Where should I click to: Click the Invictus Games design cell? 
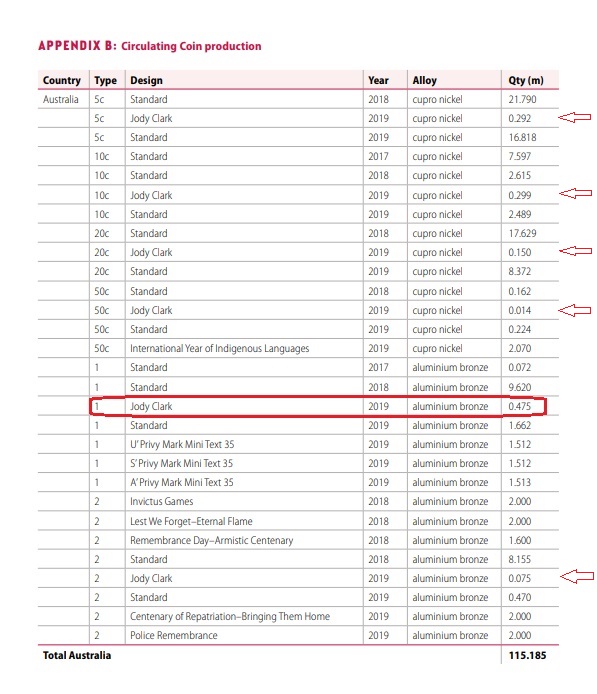click(162, 501)
